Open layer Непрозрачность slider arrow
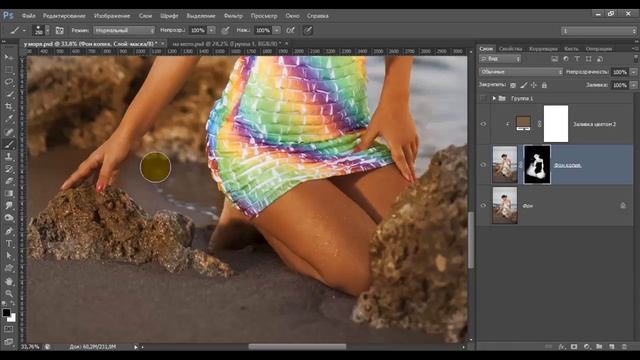 (633, 72)
